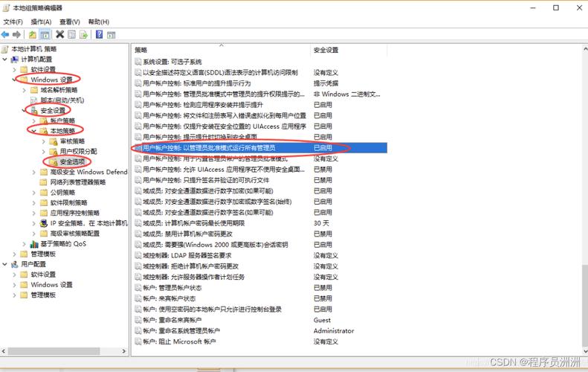Click the Help question mark toolbar icon
This screenshot has height=372, width=588.
99,34
